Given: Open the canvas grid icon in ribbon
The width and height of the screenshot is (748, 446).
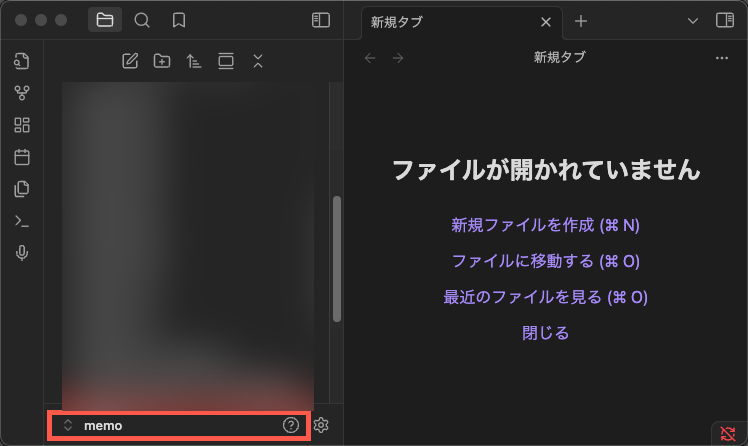Looking at the screenshot, I should click(x=21, y=125).
